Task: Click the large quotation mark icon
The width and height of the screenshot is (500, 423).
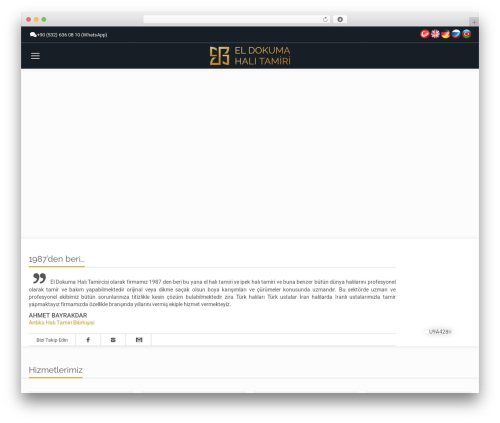Action: pos(39,278)
